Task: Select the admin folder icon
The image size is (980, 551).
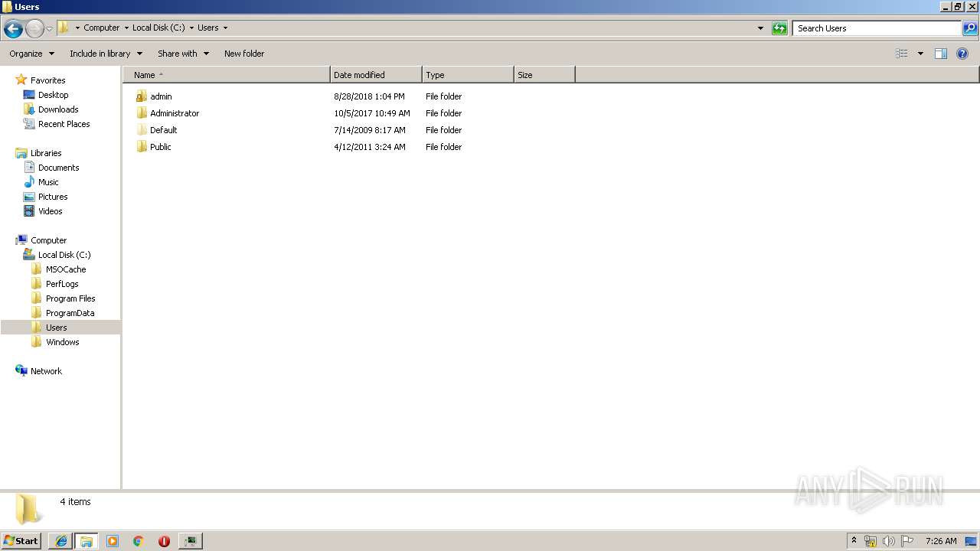Action: coord(142,96)
